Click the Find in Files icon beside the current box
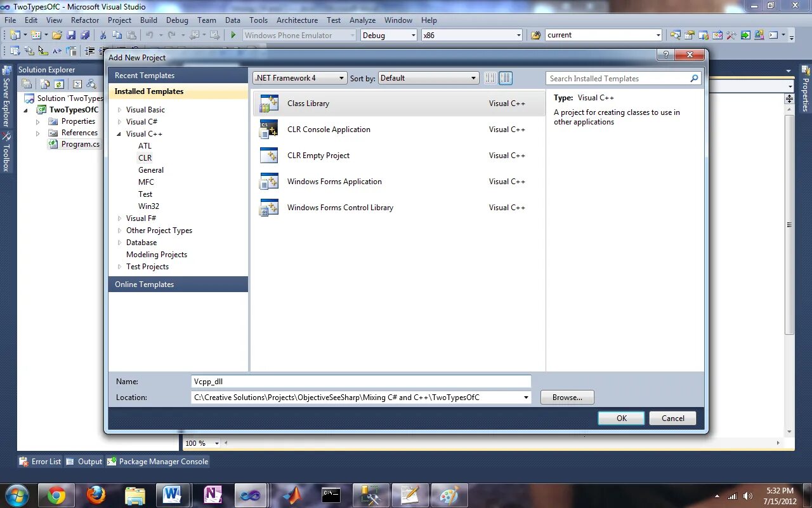The height and width of the screenshot is (508, 812). (x=536, y=35)
